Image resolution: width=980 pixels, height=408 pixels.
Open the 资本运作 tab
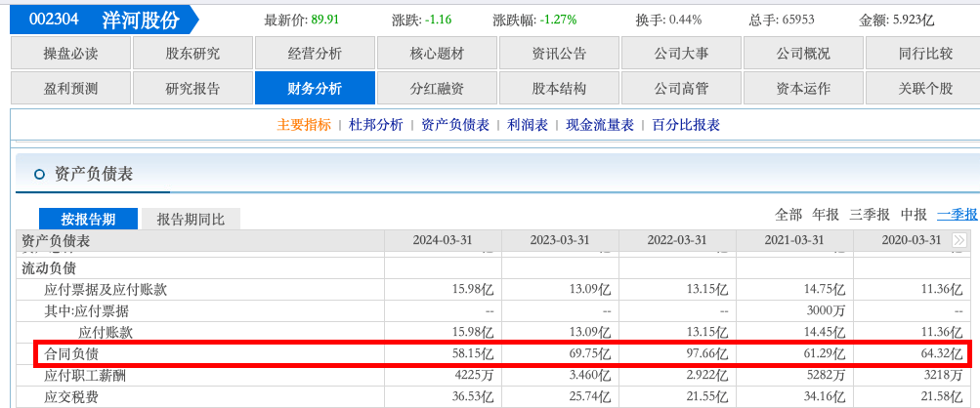point(803,88)
